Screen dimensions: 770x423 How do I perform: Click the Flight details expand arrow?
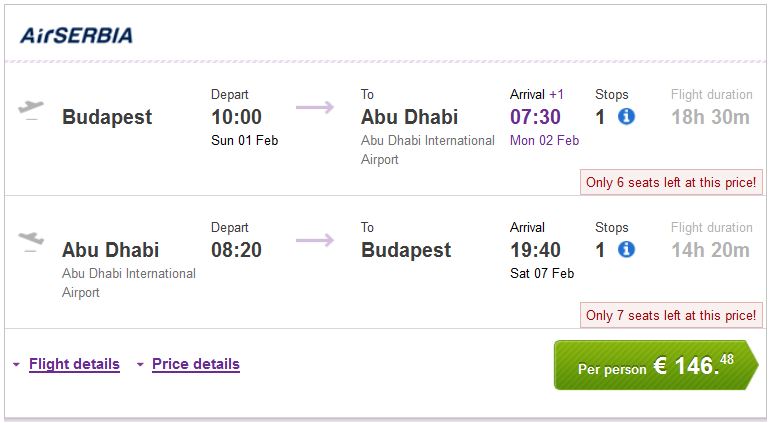point(16,365)
